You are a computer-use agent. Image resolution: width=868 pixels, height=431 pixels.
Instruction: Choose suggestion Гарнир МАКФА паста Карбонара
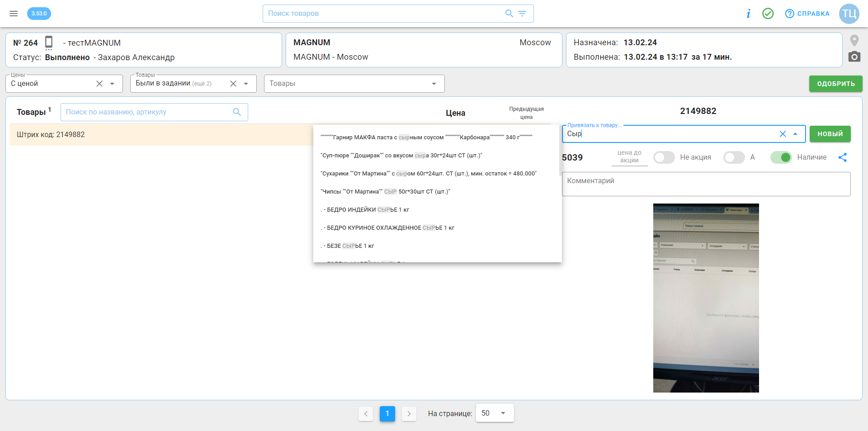point(437,137)
